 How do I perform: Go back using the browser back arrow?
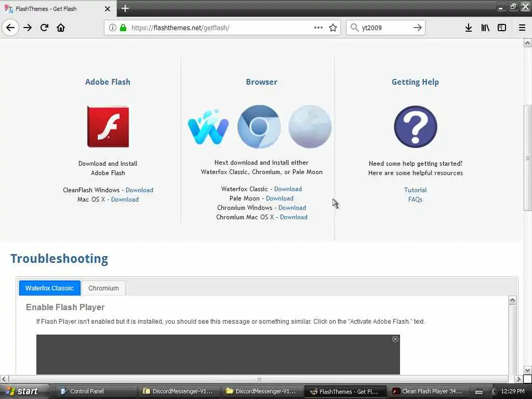click(x=10, y=28)
